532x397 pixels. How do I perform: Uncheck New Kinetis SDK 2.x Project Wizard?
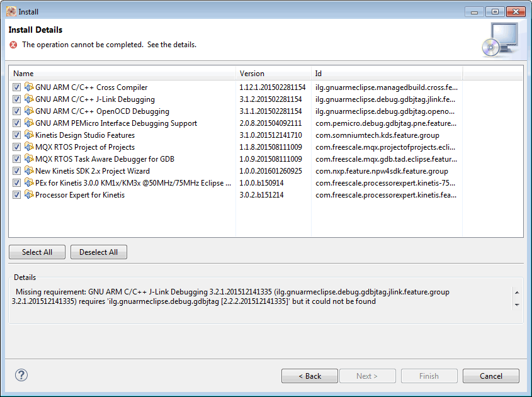16,171
